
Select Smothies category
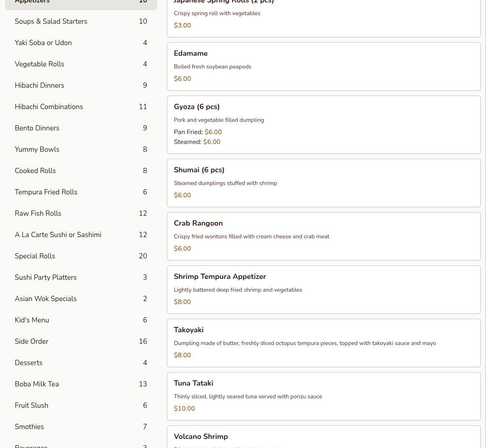pos(81,427)
